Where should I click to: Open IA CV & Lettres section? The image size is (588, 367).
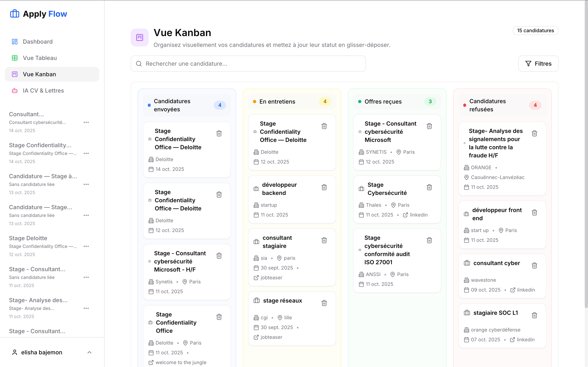tap(43, 91)
